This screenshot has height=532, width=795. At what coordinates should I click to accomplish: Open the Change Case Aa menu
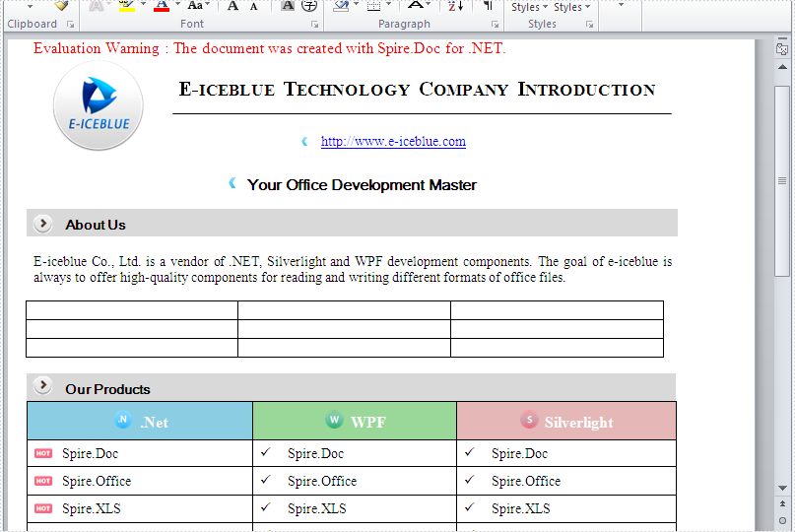click(198, 6)
